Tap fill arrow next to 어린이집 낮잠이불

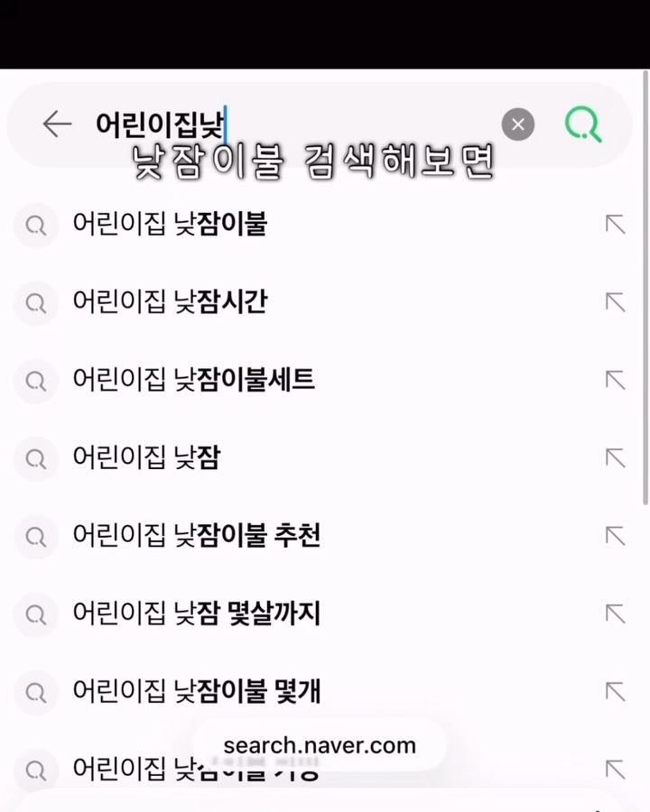pyautogui.click(x=615, y=225)
